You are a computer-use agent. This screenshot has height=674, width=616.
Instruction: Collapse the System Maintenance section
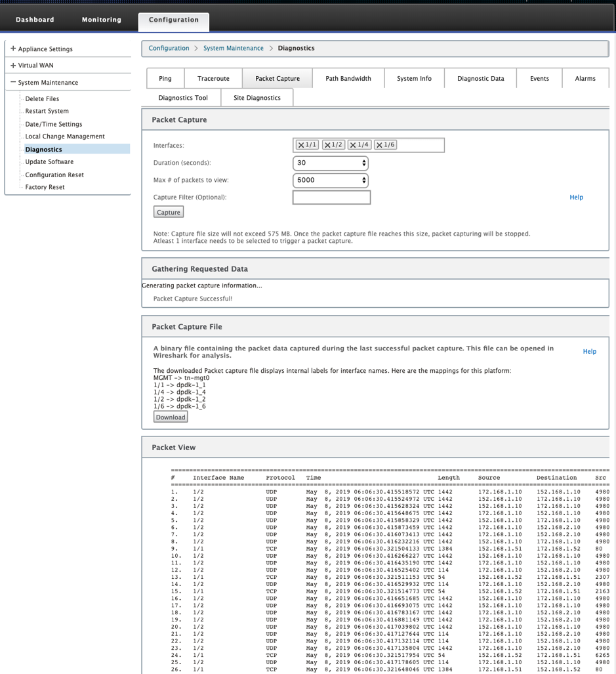[13, 82]
